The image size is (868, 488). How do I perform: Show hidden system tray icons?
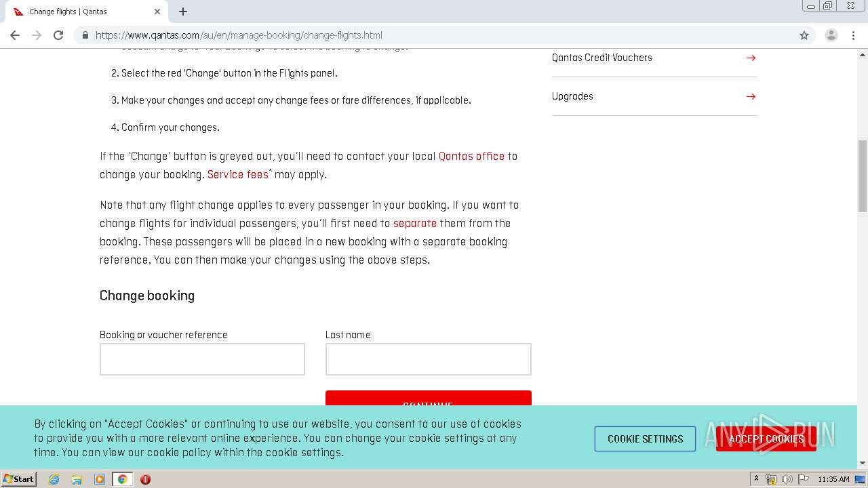756,479
